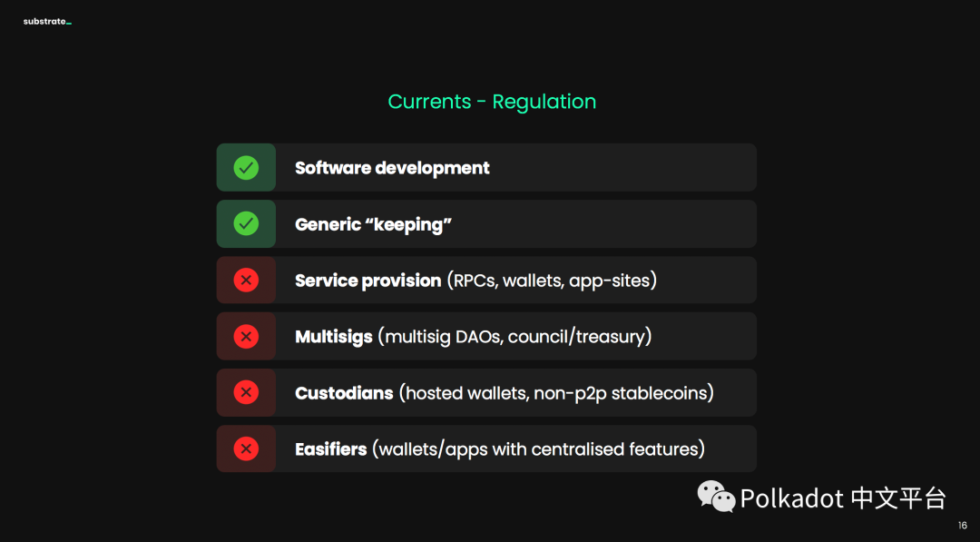Click the red X beside Service provision
This screenshot has width=980, height=542.
(246, 280)
